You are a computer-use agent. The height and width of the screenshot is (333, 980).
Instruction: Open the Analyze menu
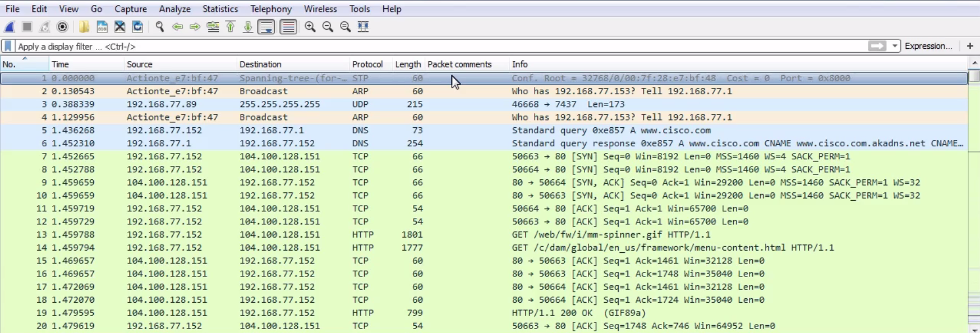point(174,9)
